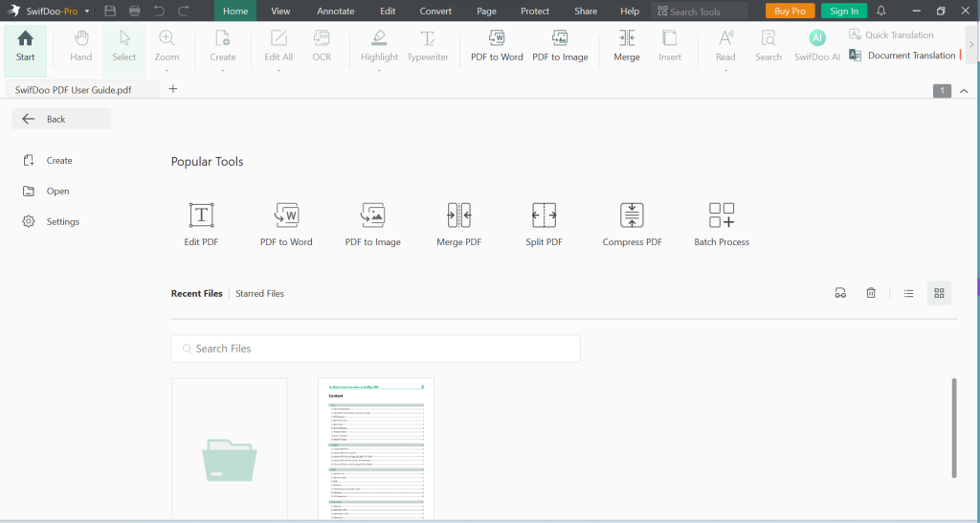Image resolution: width=980 pixels, height=523 pixels.
Task: Collapse the ribbon with the chevron
Action: tap(964, 91)
